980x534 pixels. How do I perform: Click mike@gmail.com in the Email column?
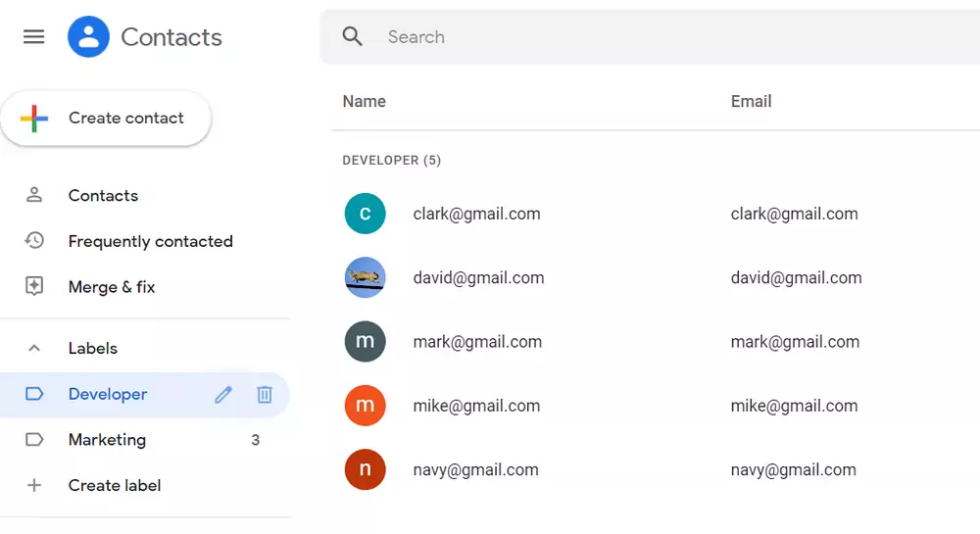tap(794, 406)
